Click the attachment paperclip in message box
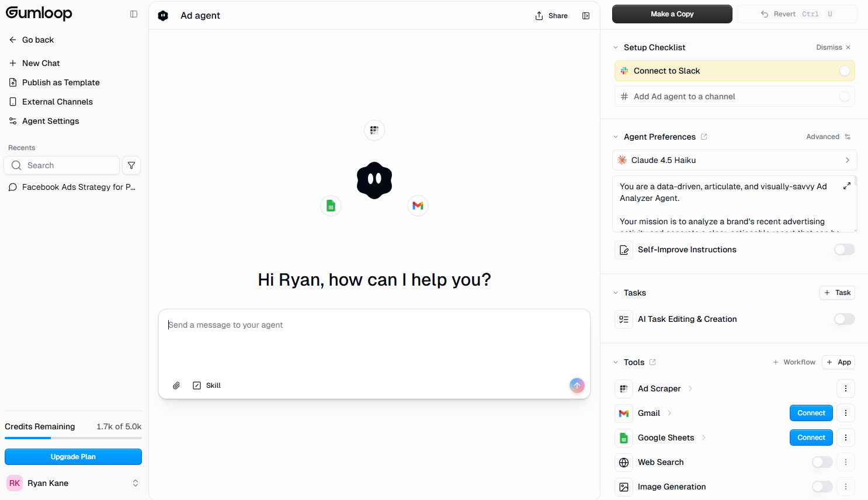868x500 pixels. pos(176,386)
